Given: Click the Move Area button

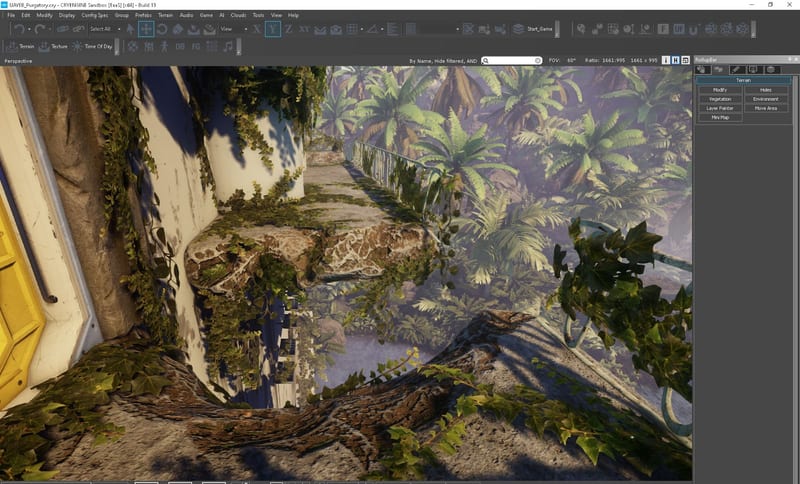Looking at the screenshot, I should pyautogui.click(x=766, y=108).
